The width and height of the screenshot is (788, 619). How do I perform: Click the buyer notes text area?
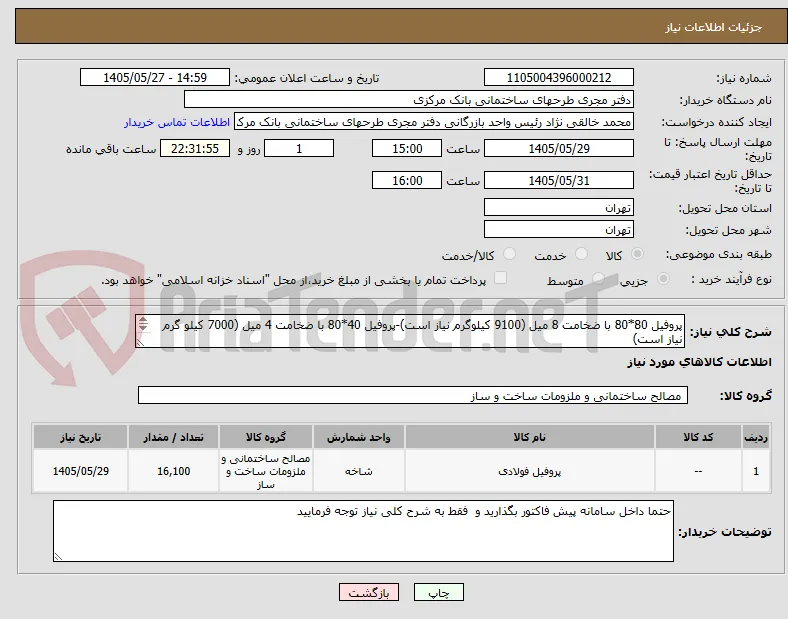tap(363, 531)
